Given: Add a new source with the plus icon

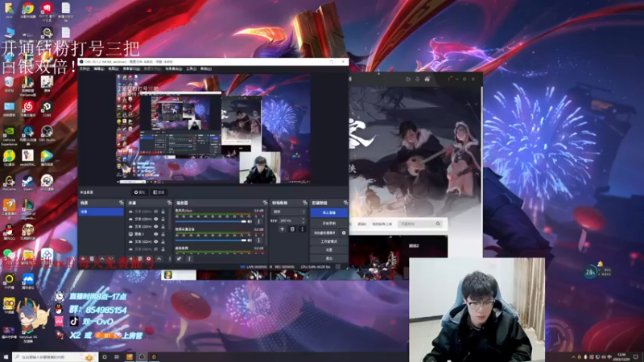Looking at the screenshot, I should coord(130,258).
